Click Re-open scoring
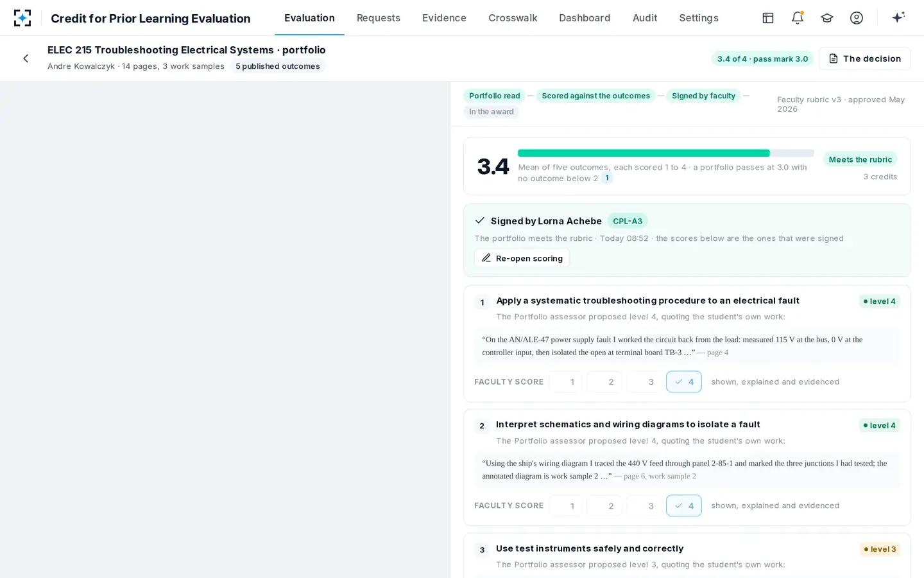Viewport: 924px width, 578px height. point(522,258)
